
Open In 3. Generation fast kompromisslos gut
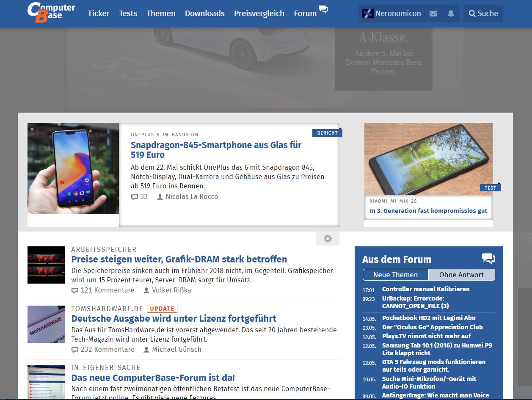[x=428, y=211]
